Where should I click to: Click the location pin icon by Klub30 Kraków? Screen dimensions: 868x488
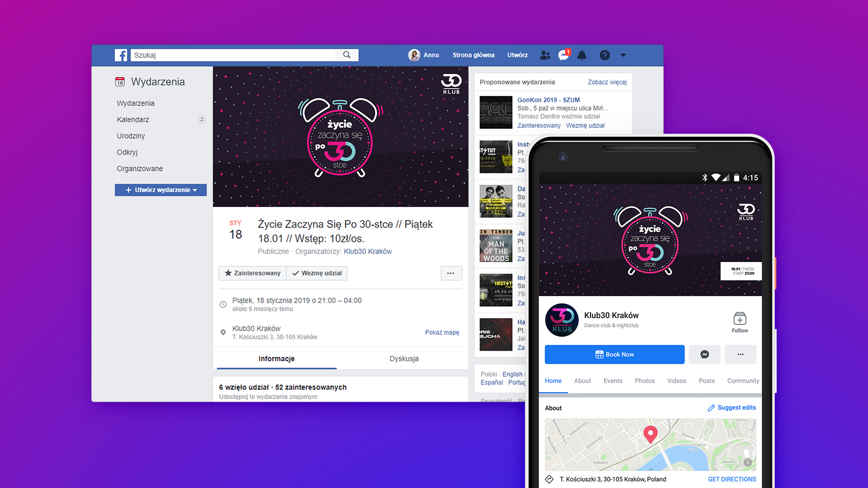pyautogui.click(x=223, y=332)
